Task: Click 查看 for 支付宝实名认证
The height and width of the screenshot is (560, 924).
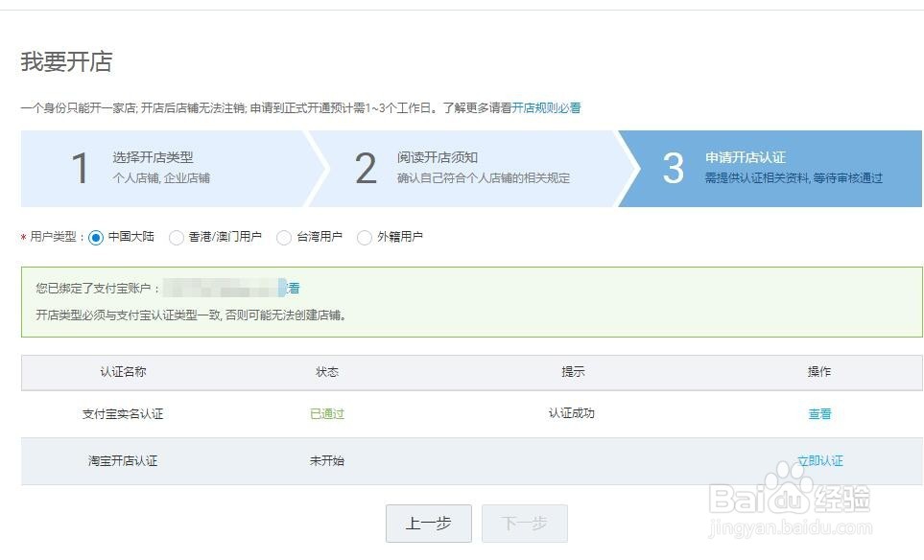Action: point(819,414)
